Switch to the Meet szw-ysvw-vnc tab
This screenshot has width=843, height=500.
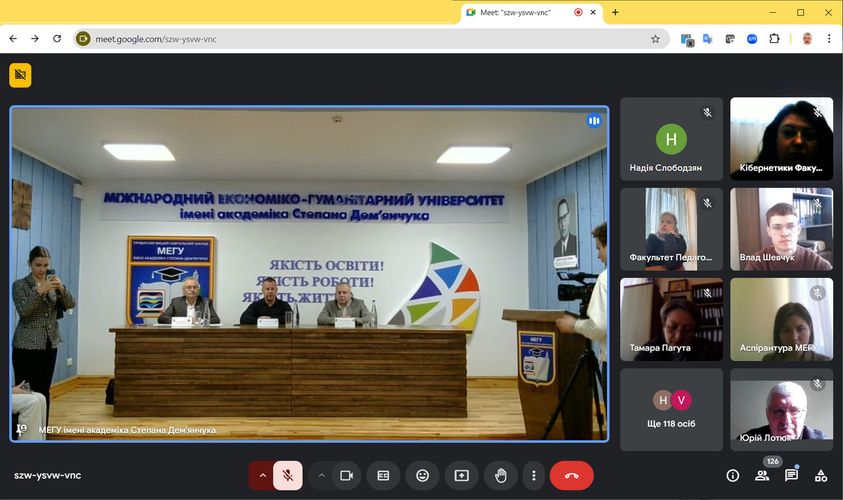[515, 12]
